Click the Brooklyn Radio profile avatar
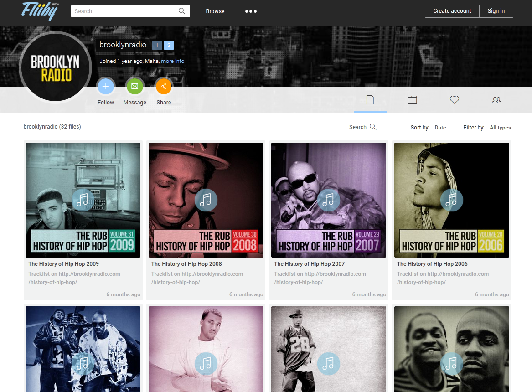Screen dimensions: 532x392 (x=55, y=67)
